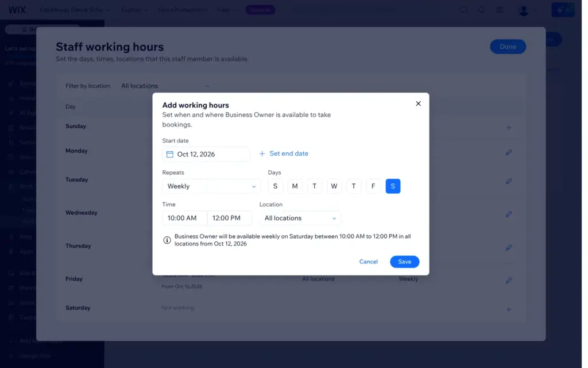This screenshot has width=588, height=368.
Task: Toggle the Friday day button
Action: (x=373, y=186)
